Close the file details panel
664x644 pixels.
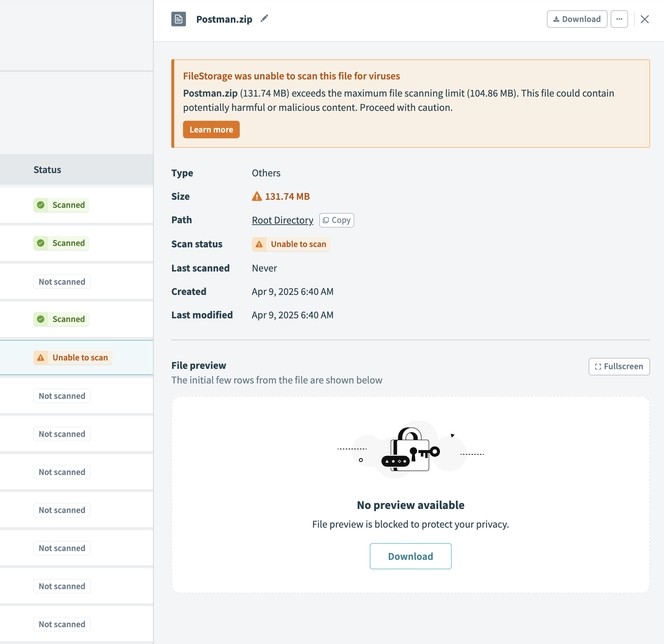(x=645, y=19)
